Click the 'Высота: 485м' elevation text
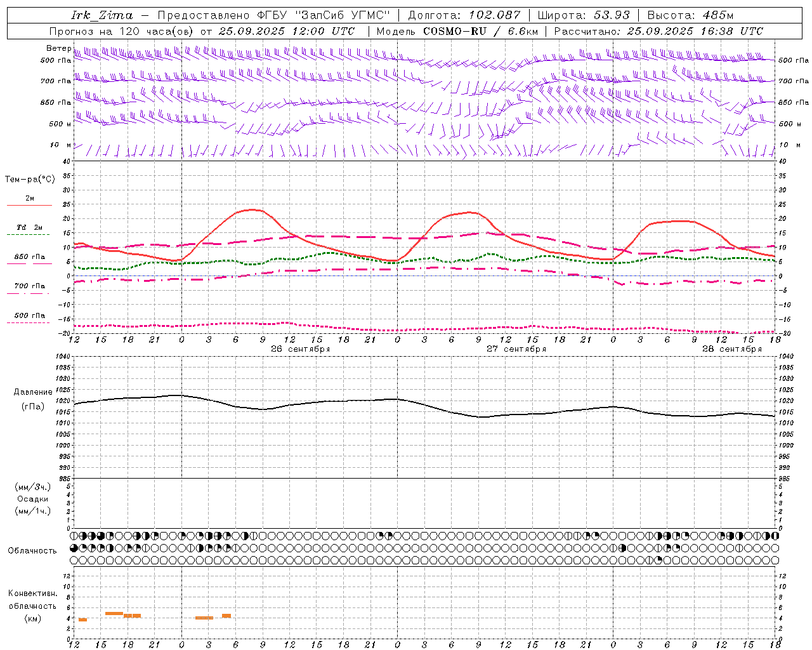The height and width of the screenshot is (650, 812). [690, 15]
